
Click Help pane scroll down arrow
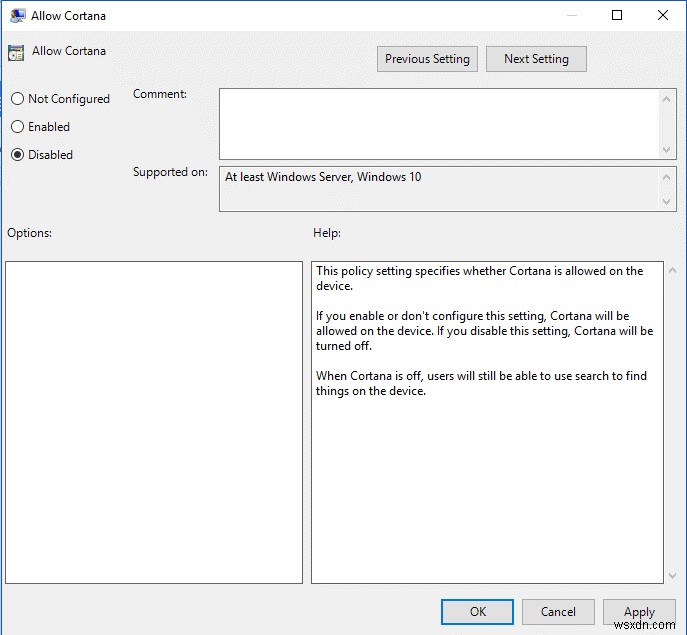[x=673, y=575]
